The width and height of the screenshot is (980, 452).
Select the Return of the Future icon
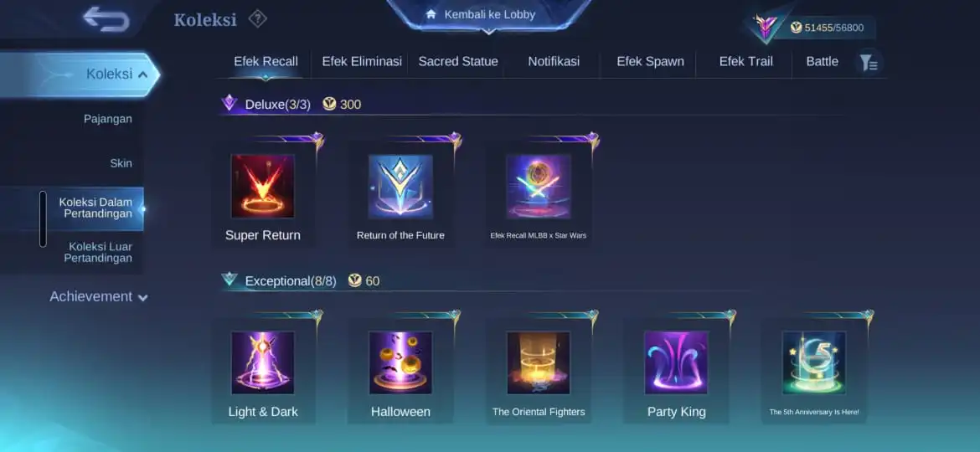(x=400, y=186)
